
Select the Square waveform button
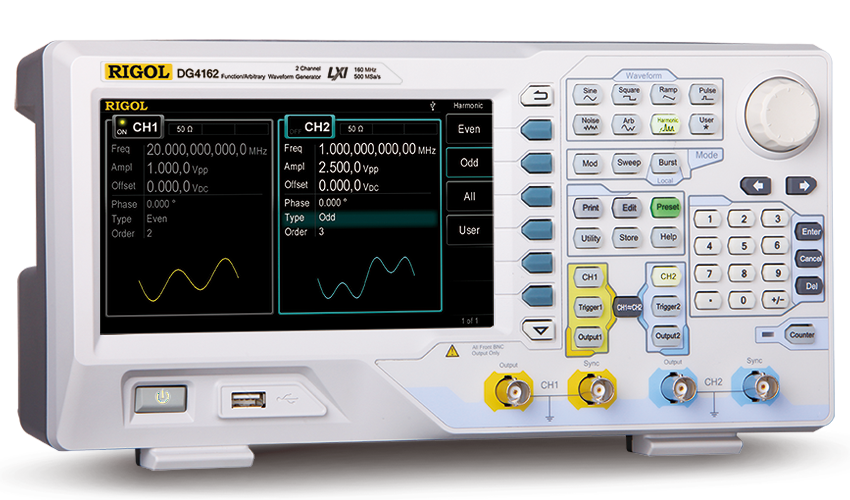[x=628, y=94]
